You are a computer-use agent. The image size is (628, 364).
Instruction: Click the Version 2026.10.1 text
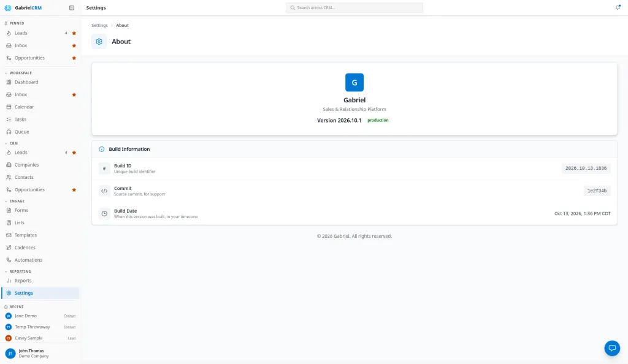coord(339,120)
